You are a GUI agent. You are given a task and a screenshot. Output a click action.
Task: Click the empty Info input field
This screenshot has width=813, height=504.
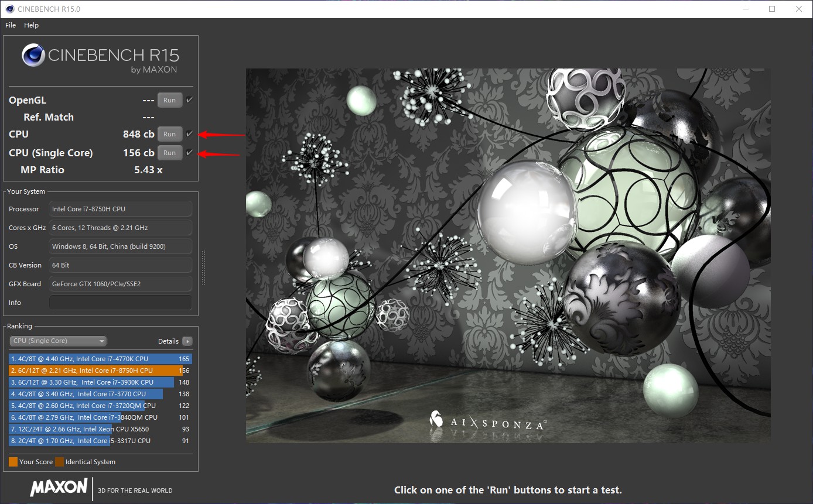[x=121, y=303]
